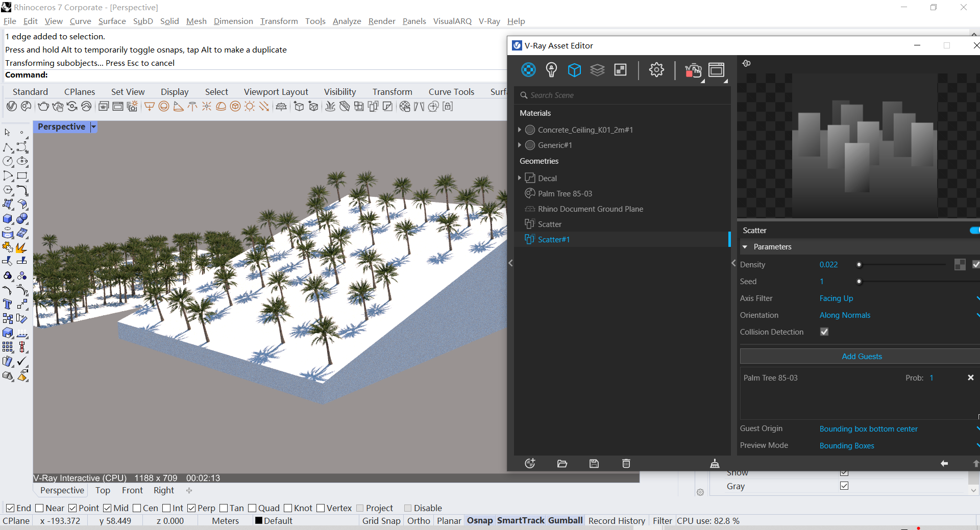Enable the Near osnap checkbox
Image resolution: width=980 pixels, height=530 pixels.
pos(39,508)
